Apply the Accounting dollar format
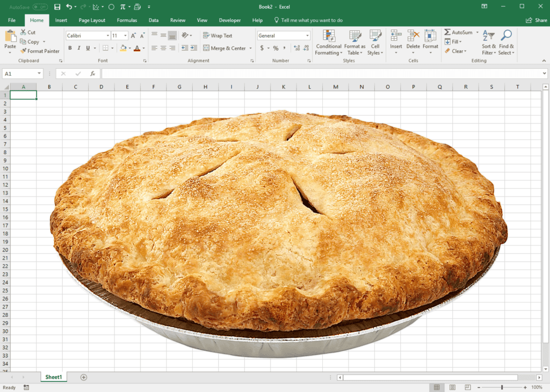The image size is (550, 392). (262, 48)
